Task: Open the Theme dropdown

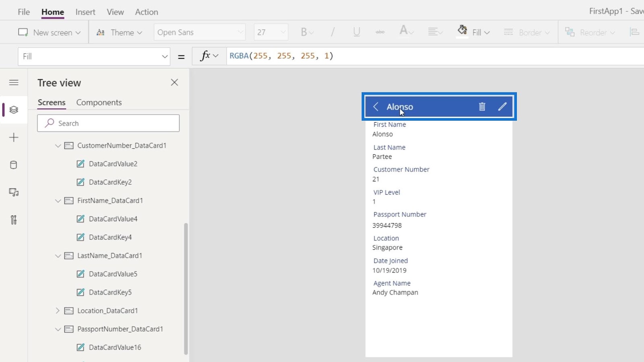Action: click(119, 32)
